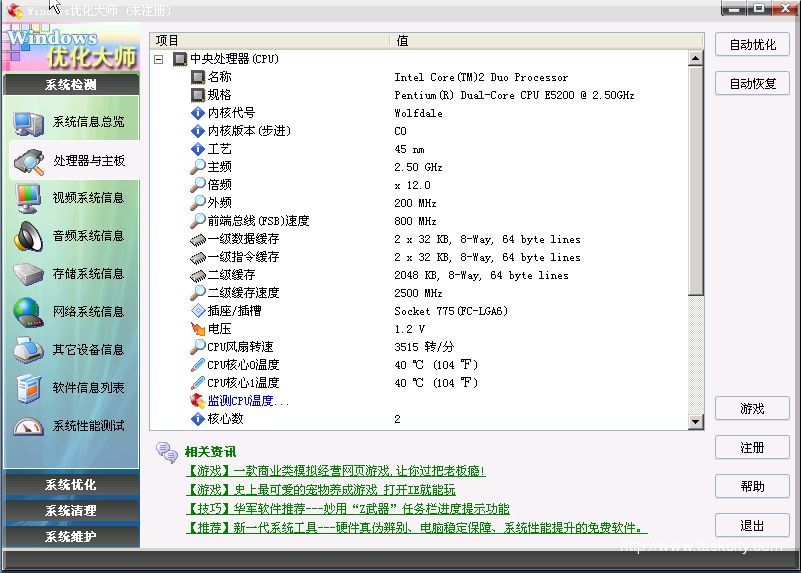The height and width of the screenshot is (573, 801).
Task: Open 软件信息列表 icon
Action: [28, 388]
